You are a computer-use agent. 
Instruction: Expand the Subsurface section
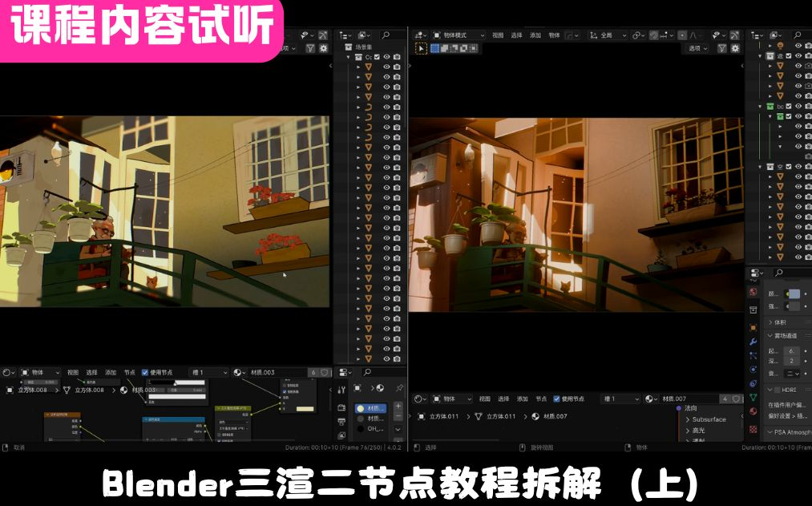tap(705, 419)
